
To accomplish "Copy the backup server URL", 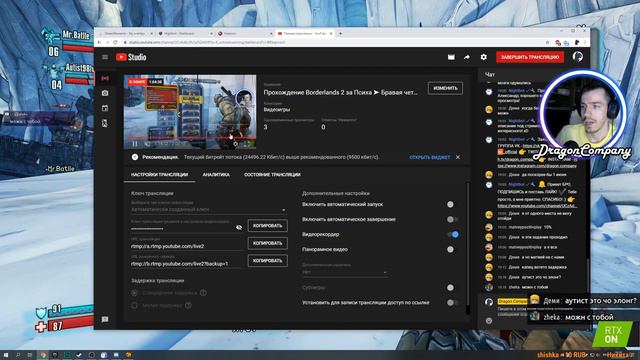I will pyautogui.click(x=267, y=261).
